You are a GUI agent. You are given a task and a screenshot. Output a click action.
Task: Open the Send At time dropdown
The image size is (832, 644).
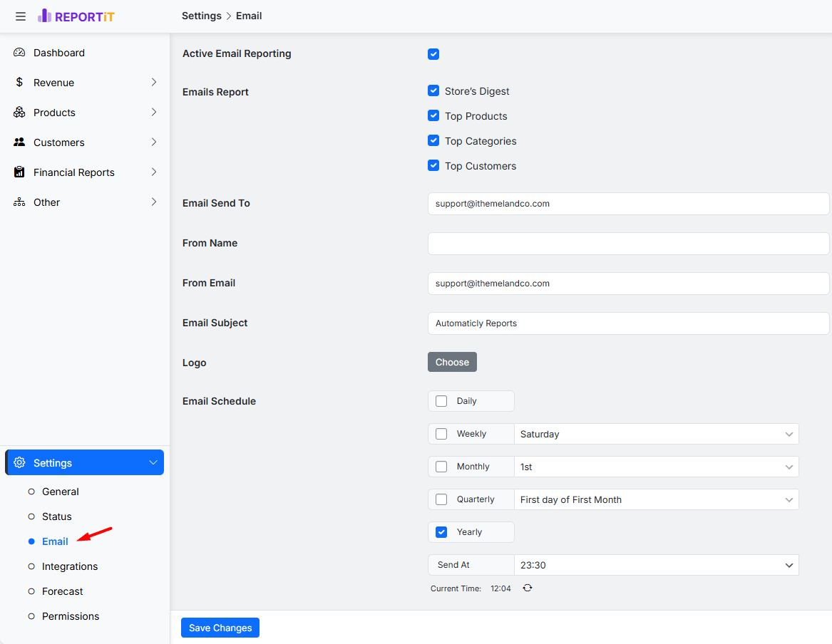tap(656, 565)
